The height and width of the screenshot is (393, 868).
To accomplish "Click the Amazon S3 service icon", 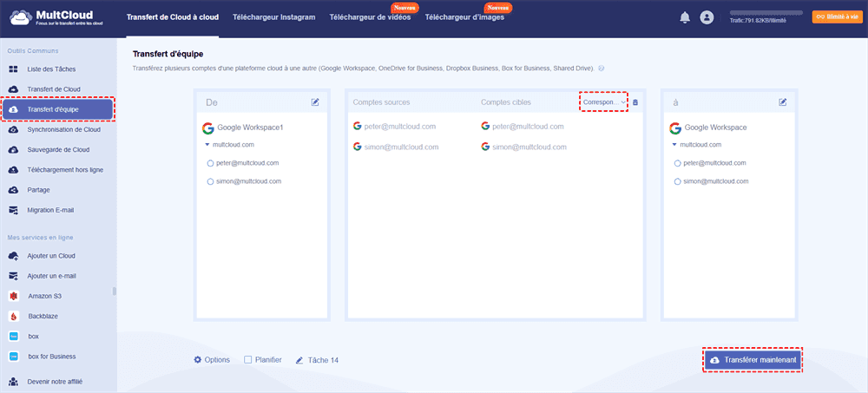I will (x=13, y=296).
